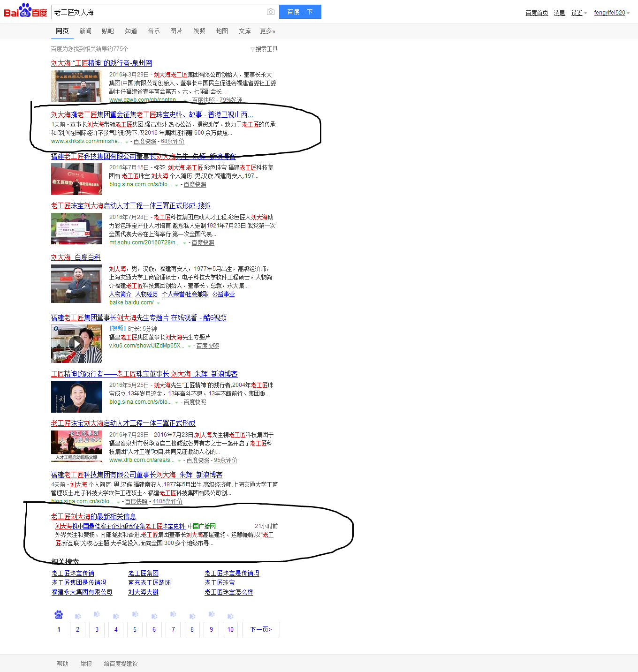Search related 南充老工匠装饰
Viewport: 638px width, 672px height.
(150, 582)
